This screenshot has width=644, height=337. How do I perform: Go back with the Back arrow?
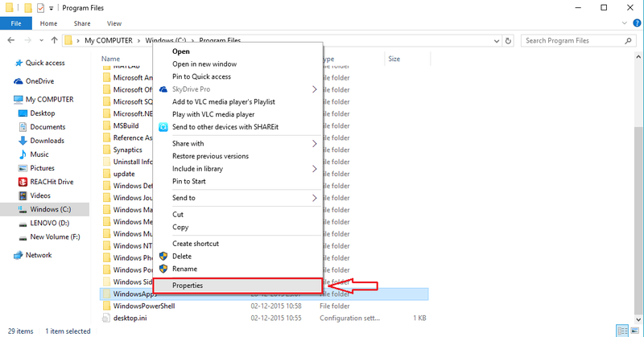tap(11, 40)
